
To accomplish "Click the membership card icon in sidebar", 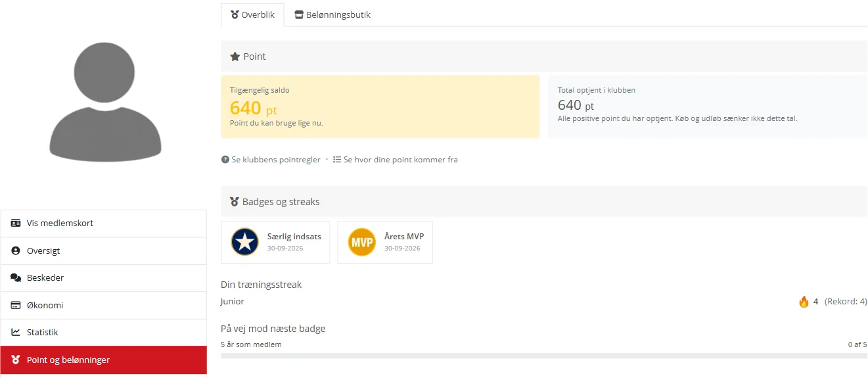I will point(16,224).
